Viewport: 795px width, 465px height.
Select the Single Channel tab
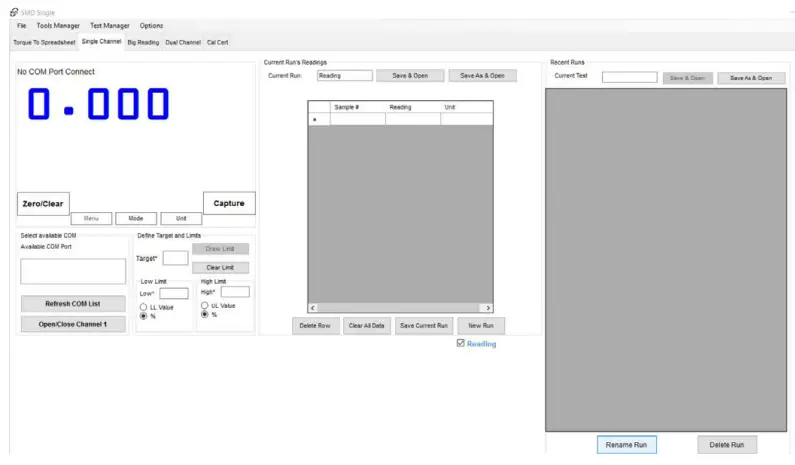(101, 42)
